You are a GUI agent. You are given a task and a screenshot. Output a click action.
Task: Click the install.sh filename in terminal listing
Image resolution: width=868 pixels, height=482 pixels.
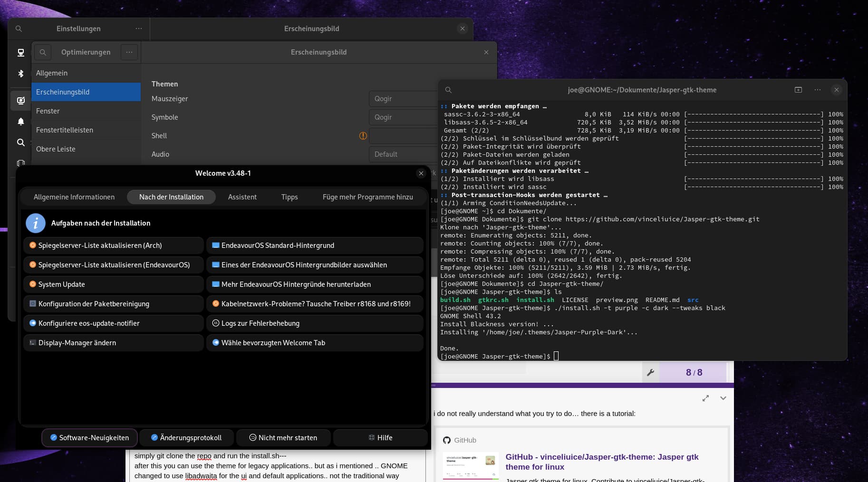click(535, 300)
